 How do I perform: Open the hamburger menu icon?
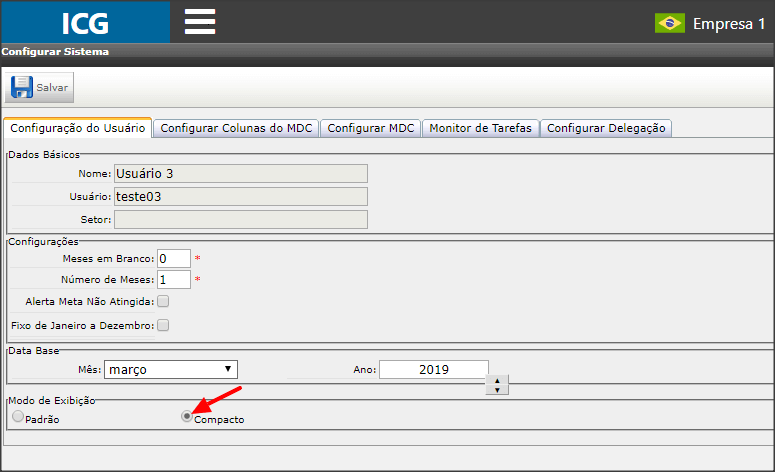[200, 22]
